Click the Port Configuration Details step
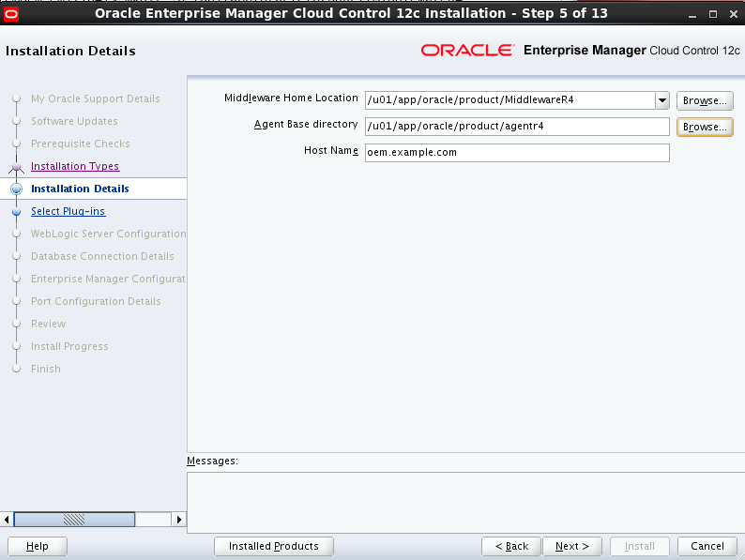The image size is (745, 560). (x=96, y=301)
